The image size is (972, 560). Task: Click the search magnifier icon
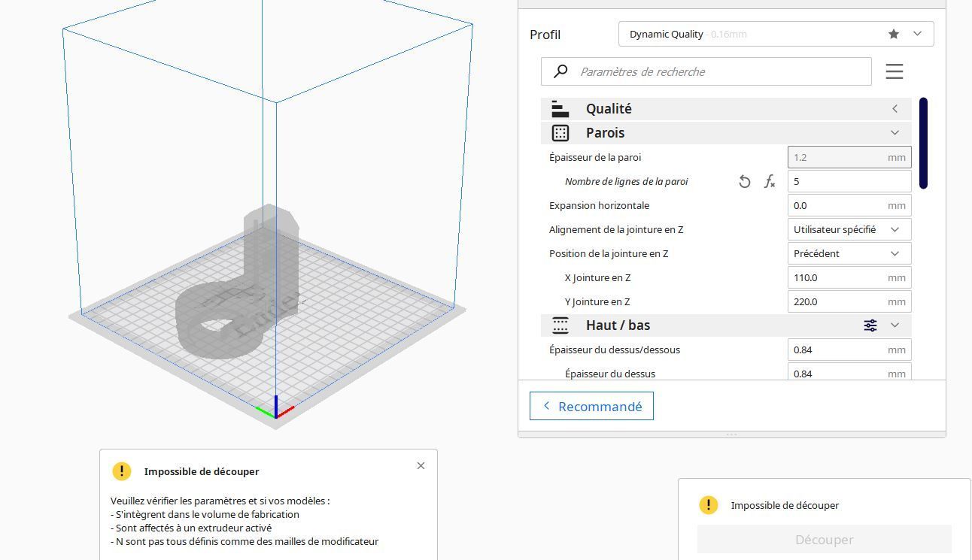[560, 71]
